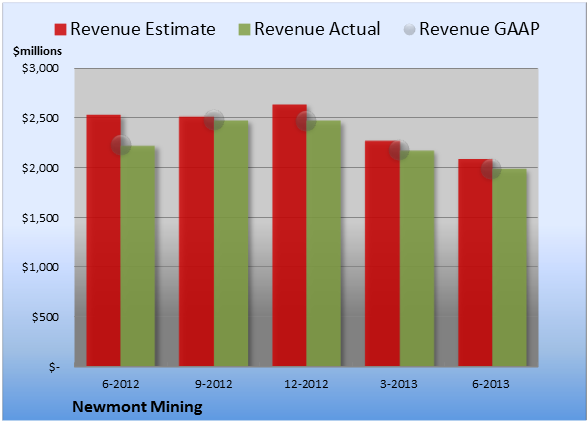Select the green actual bar for 3-2013
This screenshot has height=422, width=588.
point(417,258)
